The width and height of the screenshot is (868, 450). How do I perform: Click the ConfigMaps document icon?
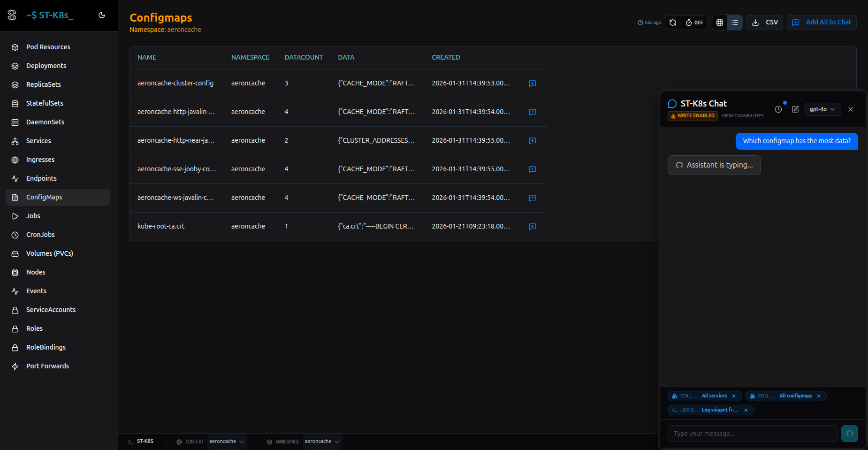point(15,198)
